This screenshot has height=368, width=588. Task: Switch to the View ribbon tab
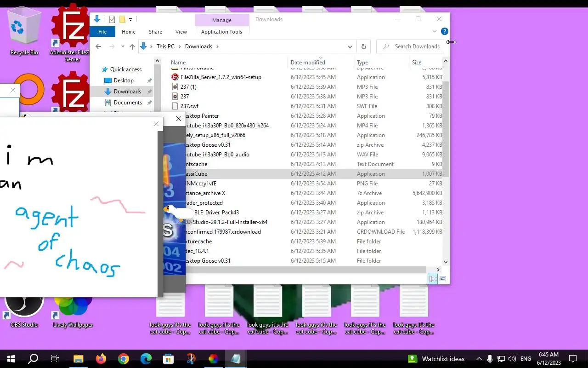point(181,32)
